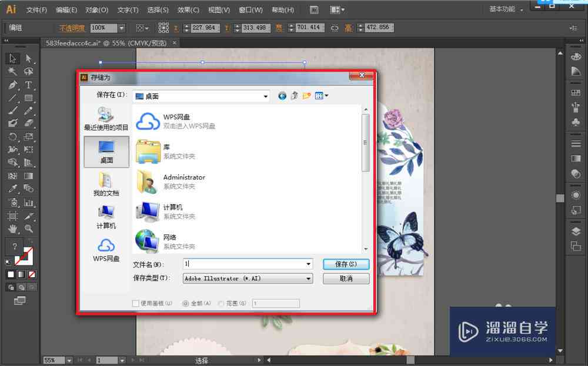588x366 pixels.
Task: Open the Color palette panel icon
Action: point(576,57)
